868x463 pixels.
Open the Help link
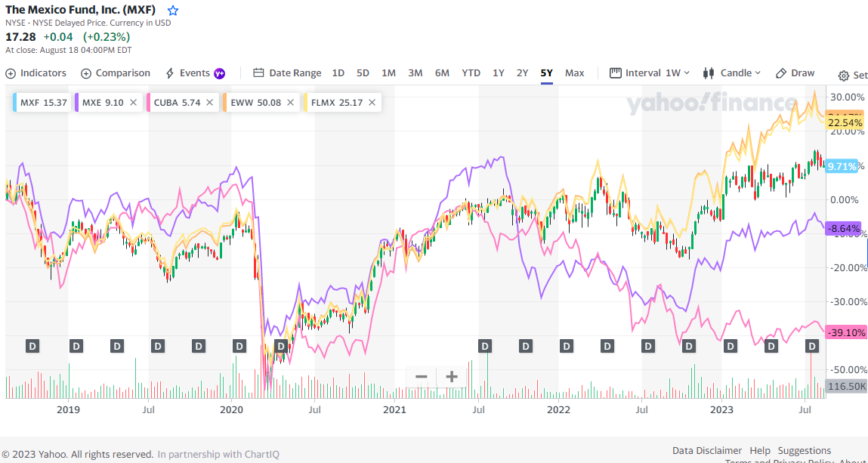tap(760, 451)
